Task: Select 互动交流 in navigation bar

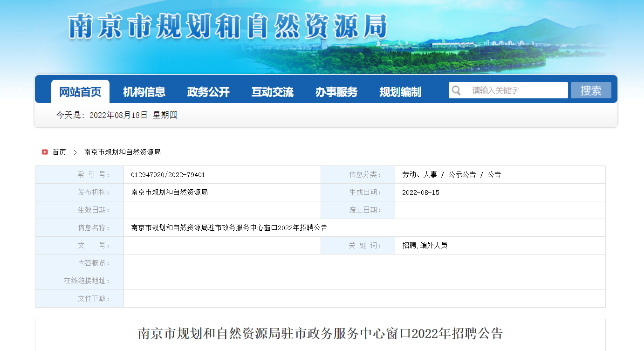Action: (273, 92)
